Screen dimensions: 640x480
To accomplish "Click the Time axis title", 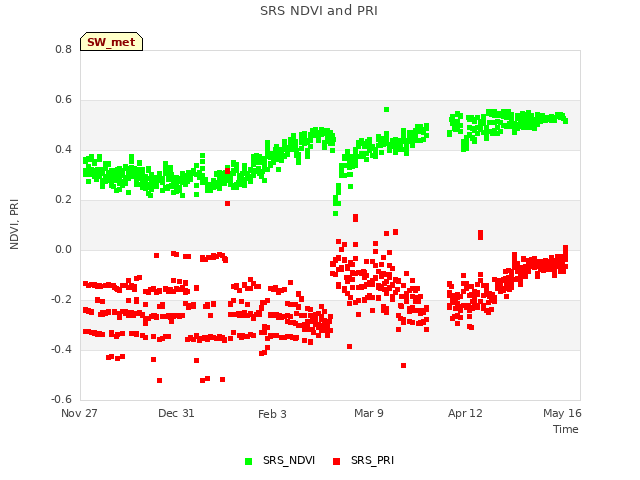I will pos(566,429).
